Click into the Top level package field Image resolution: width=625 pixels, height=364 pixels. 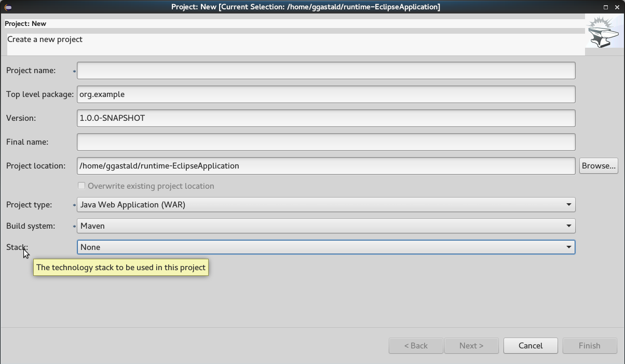326,94
